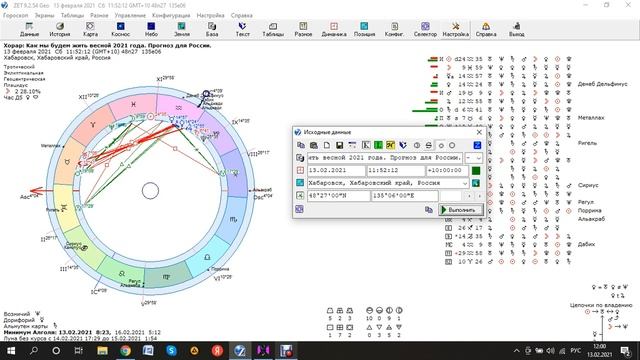
Task: Open the Таблицы toolbar icon
Action: 273,29
